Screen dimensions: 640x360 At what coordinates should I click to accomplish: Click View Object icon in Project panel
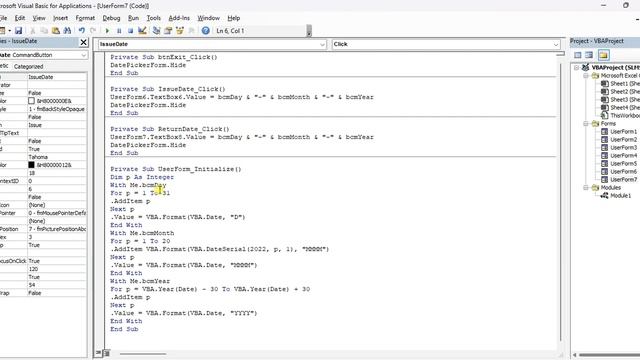[x=589, y=55]
